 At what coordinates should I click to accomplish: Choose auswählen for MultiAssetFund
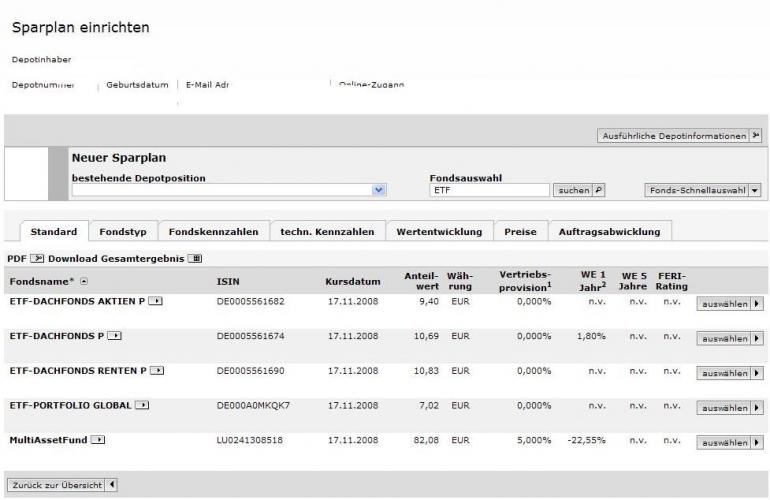pyautogui.click(x=730, y=442)
